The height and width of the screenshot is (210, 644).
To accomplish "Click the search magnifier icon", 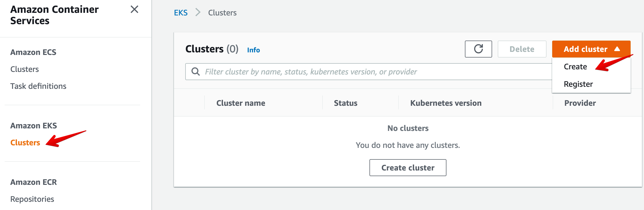I will tap(196, 72).
